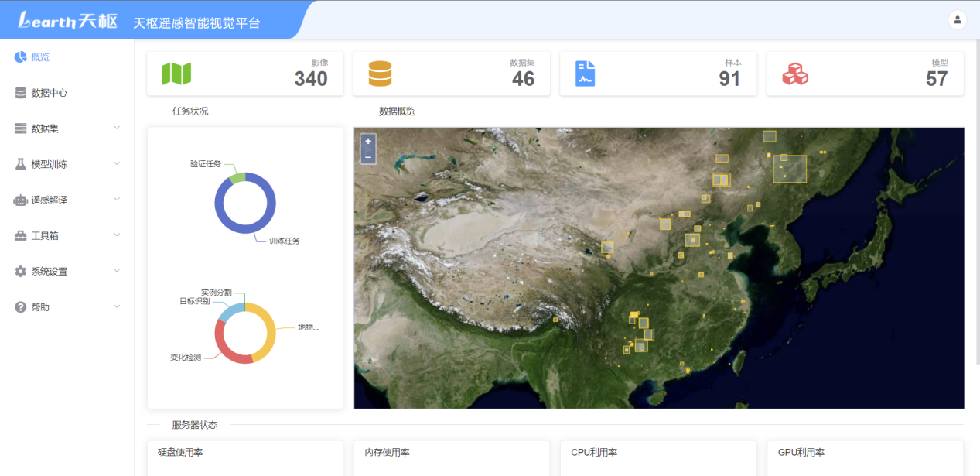The height and width of the screenshot is (476, 980).
Task: Click the 硬盘使用率 card title
Action: pyautogui.click(x=180, y=453)
